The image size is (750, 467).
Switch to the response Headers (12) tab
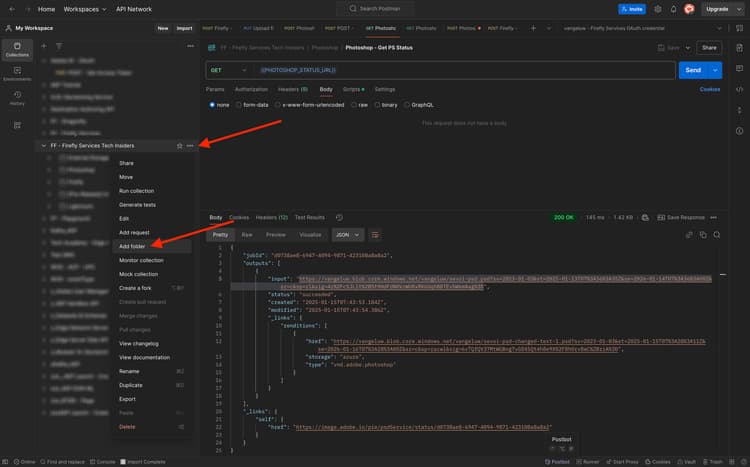272,218
